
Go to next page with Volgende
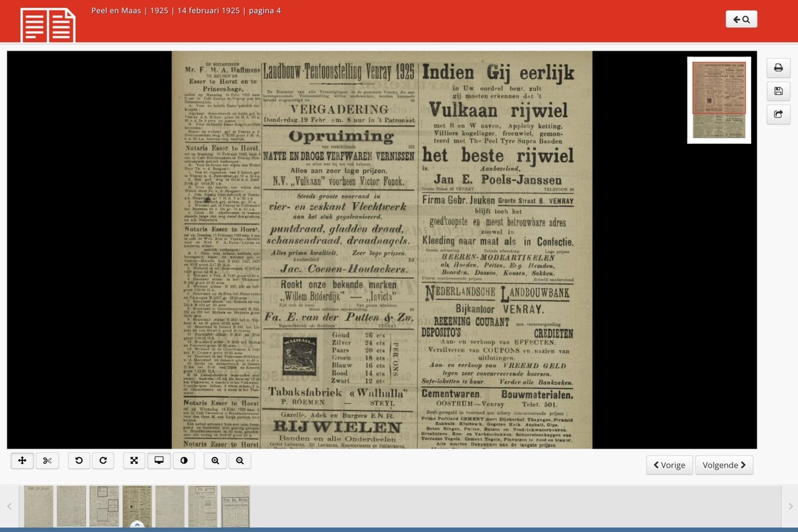(x=724, y=465)
